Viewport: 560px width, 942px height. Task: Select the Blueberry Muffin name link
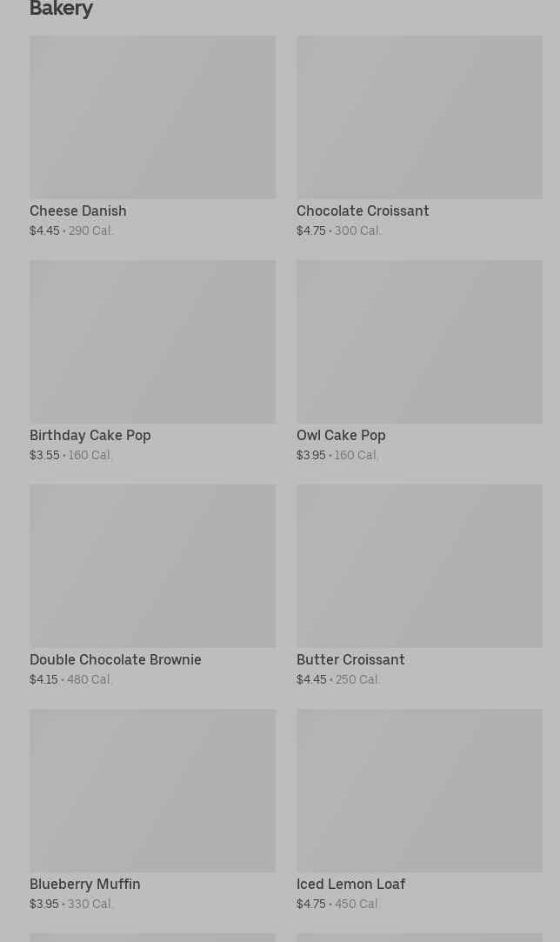(x=85, y=885)
